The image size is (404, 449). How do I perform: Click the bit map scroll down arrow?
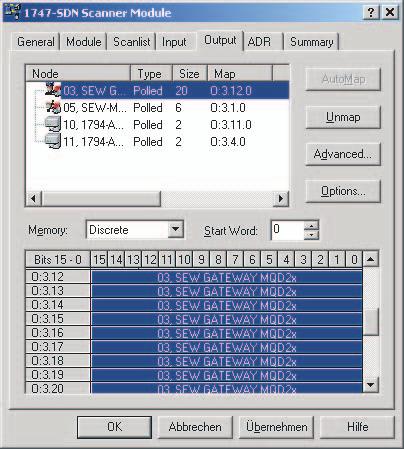370,385
